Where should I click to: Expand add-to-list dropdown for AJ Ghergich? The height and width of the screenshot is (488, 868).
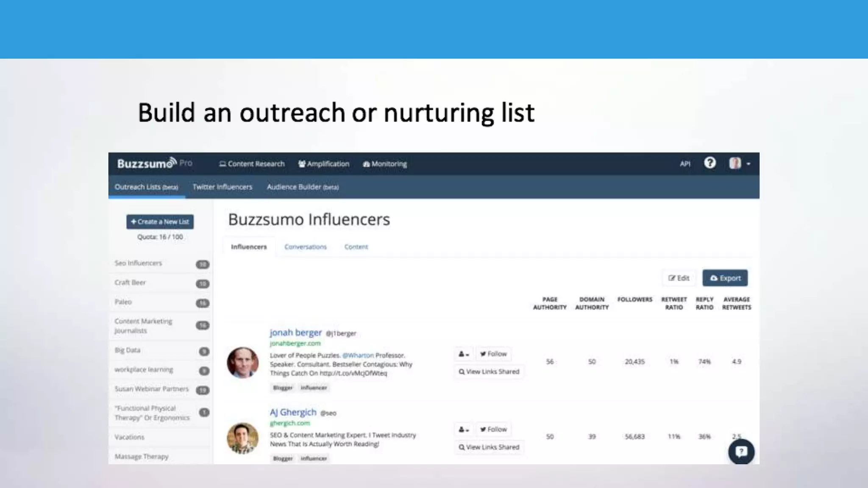click(x=464, y=429)
